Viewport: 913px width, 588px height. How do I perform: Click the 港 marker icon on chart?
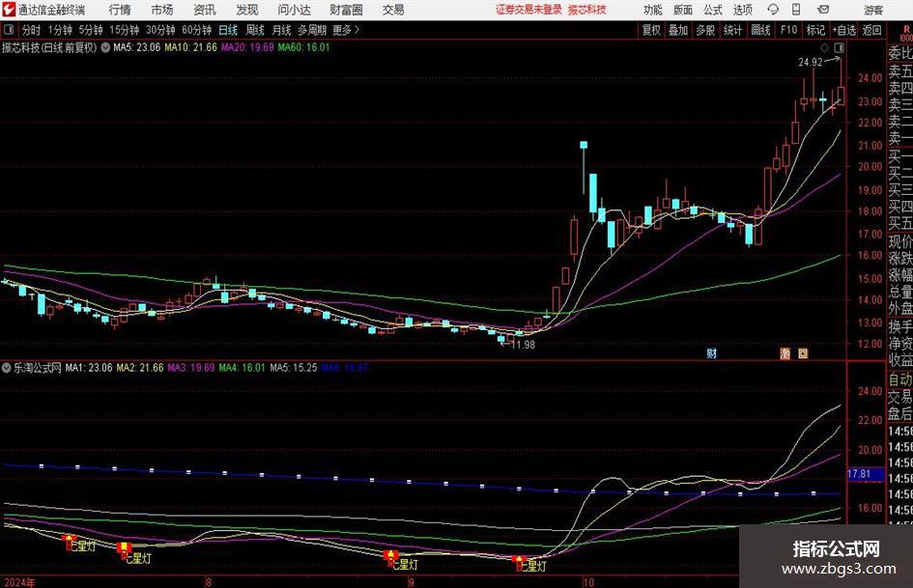(785, 353)
